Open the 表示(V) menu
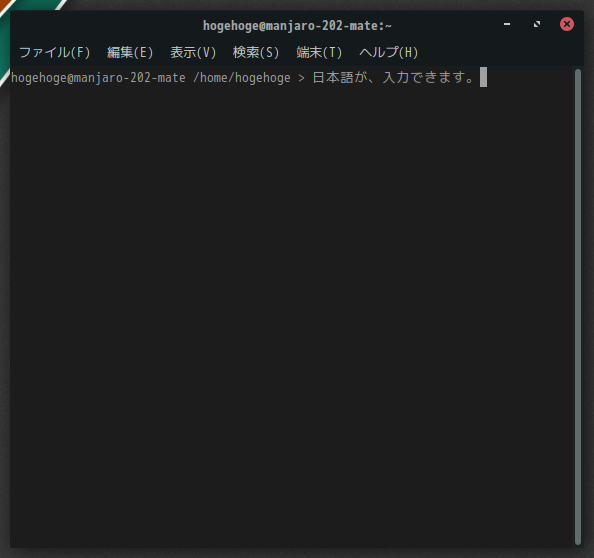This screenshot has width=594, height=558. 193,52
